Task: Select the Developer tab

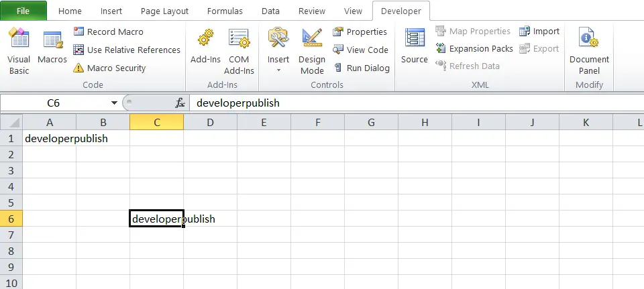Action: [401, 11]
